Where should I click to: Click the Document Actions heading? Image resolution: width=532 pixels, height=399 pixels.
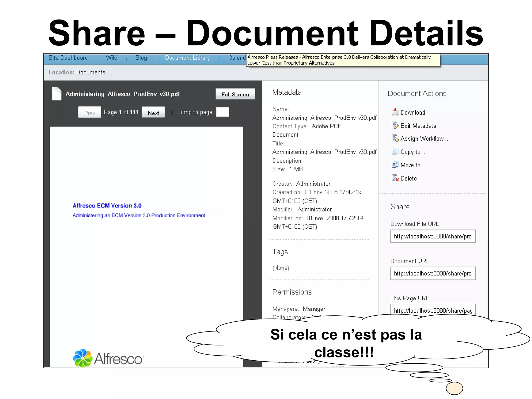pos(417,94)
